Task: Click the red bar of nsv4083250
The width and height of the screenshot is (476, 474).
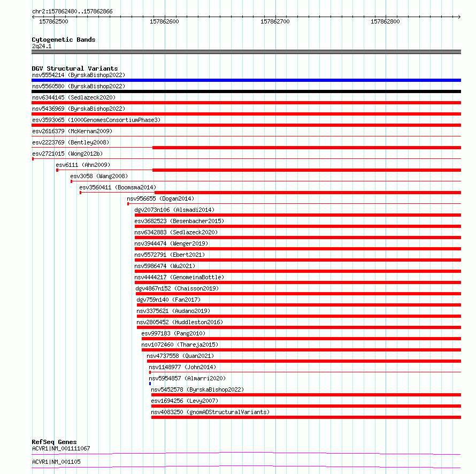Action: tap(306, 417)
